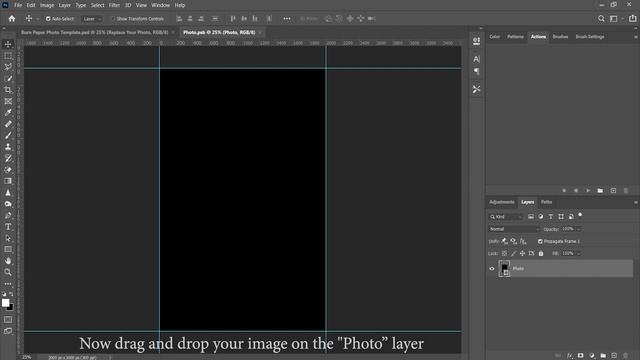Toggle the layer filter on/off switch

pyautogui.click(x=580, y=215)
